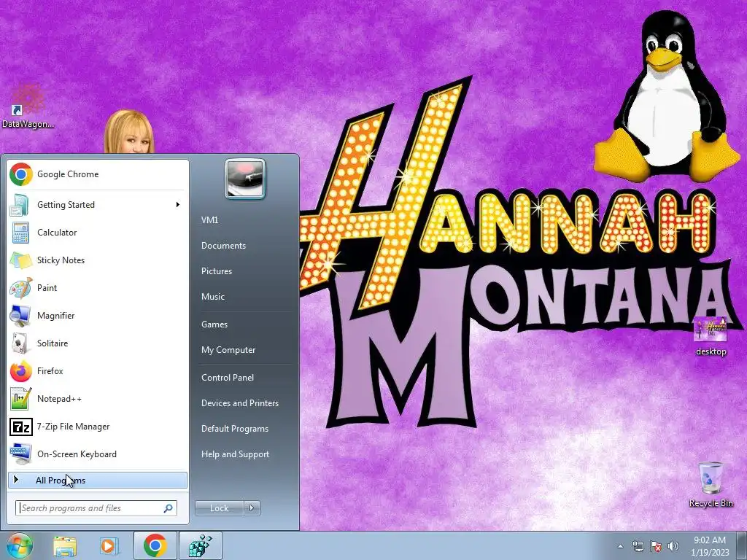
Task: Open Documents from the Start menu
Action: pyautogui.click(x=223, y=246)
